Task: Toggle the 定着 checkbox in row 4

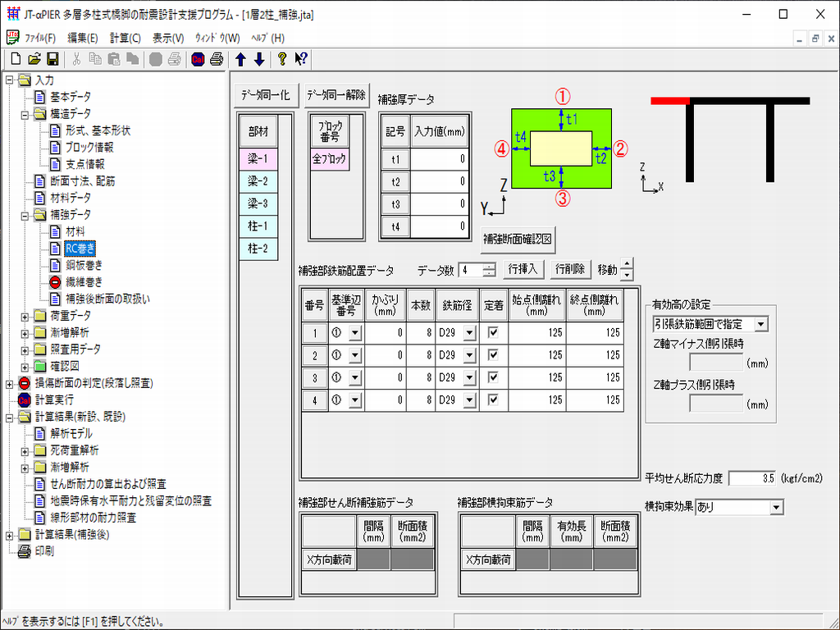Action: [493, 400]
